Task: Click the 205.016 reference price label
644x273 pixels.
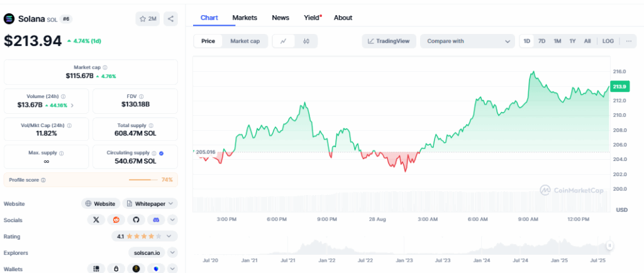Action: [204, 152]
